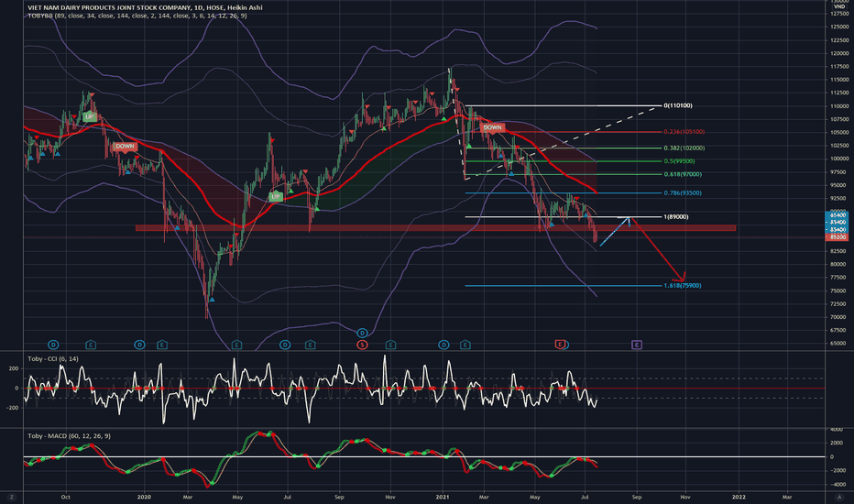Click the purple upcoming earnings E marker
Image resolution: width=854 pixels, height=504 pixels.
637,345
